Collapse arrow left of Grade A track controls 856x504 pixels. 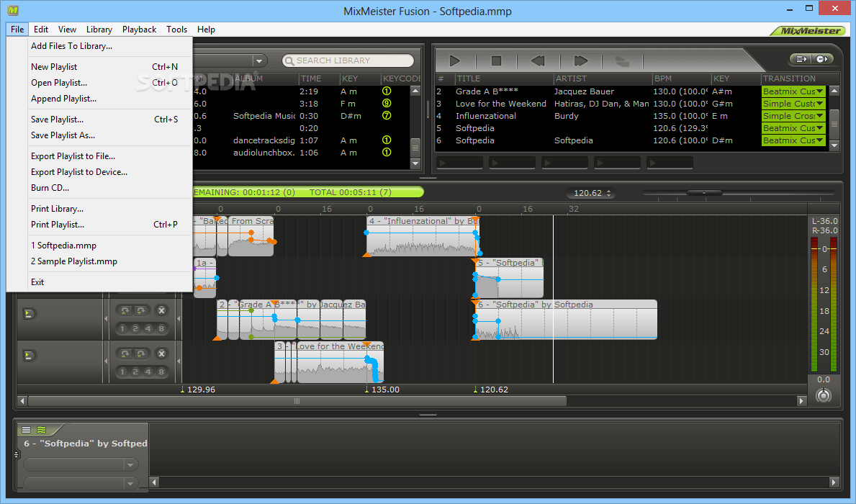[106, 319]
